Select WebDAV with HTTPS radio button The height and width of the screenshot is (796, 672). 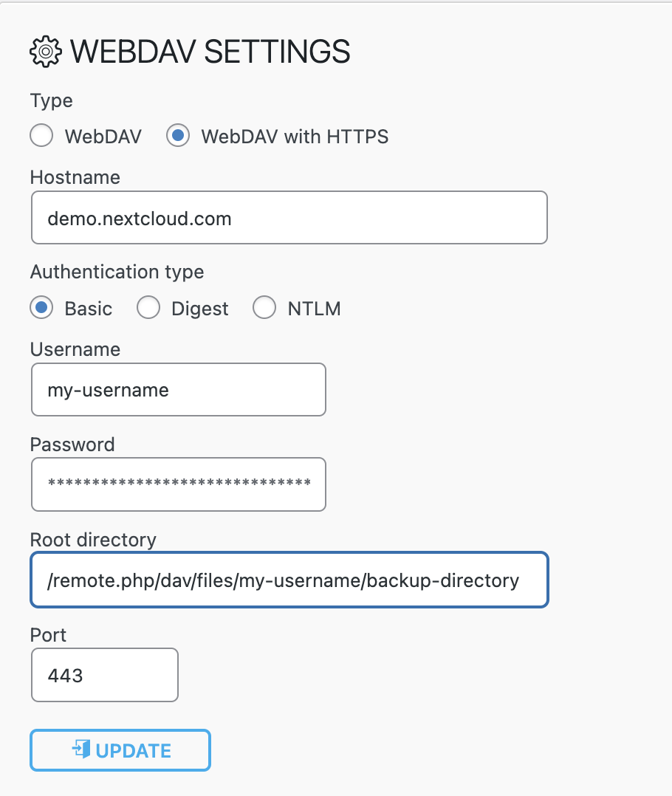click(x=178, y=136)
